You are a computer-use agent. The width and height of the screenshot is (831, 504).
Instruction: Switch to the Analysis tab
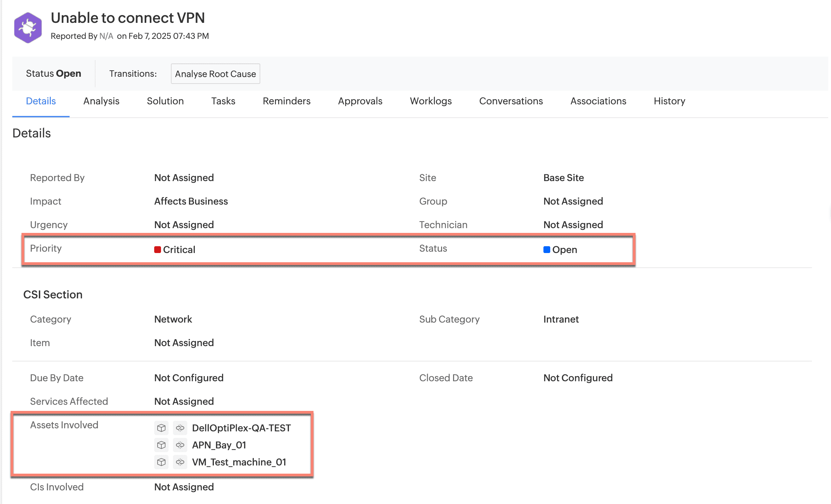pos(101,101)
